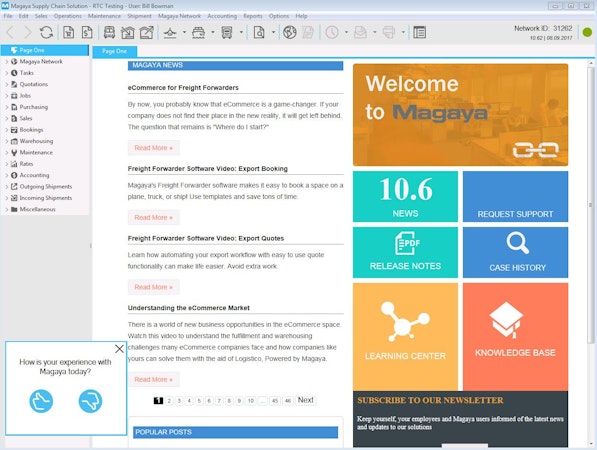Click Read More under Understanding eCommerce Market
This screenshot has width=597, height=450.
tap(153, 380)
